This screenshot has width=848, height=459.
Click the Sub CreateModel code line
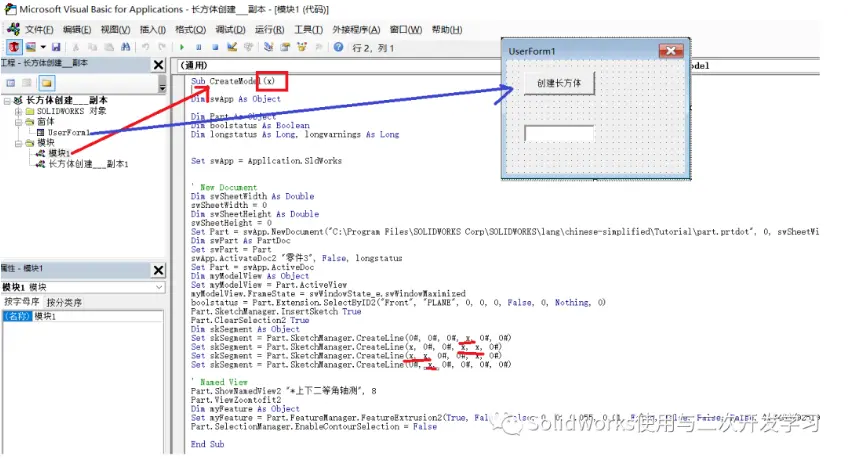click(233, 81)
